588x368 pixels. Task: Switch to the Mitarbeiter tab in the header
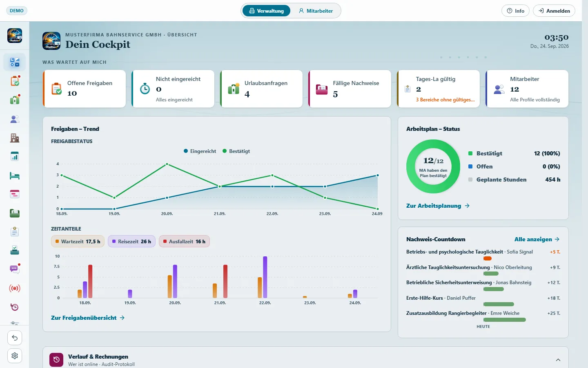click(x=316, y=11)
